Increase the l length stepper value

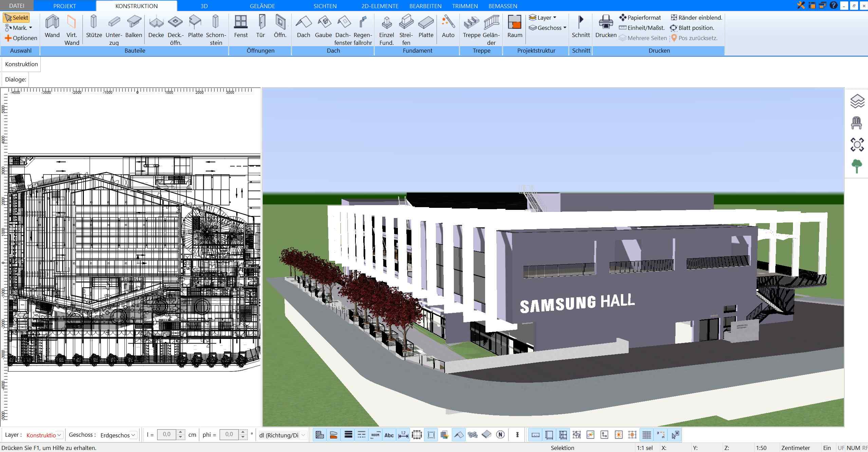click(x=181, y=432)
